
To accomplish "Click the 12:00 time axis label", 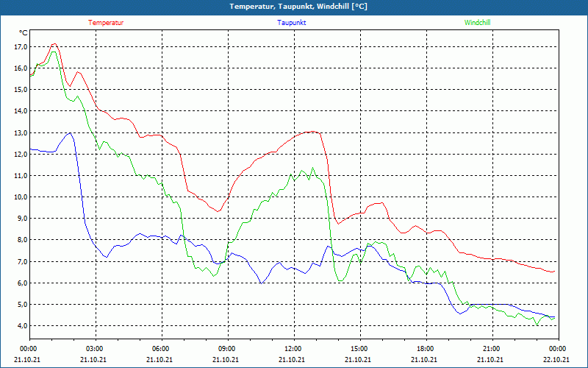I will coord(294,349).
